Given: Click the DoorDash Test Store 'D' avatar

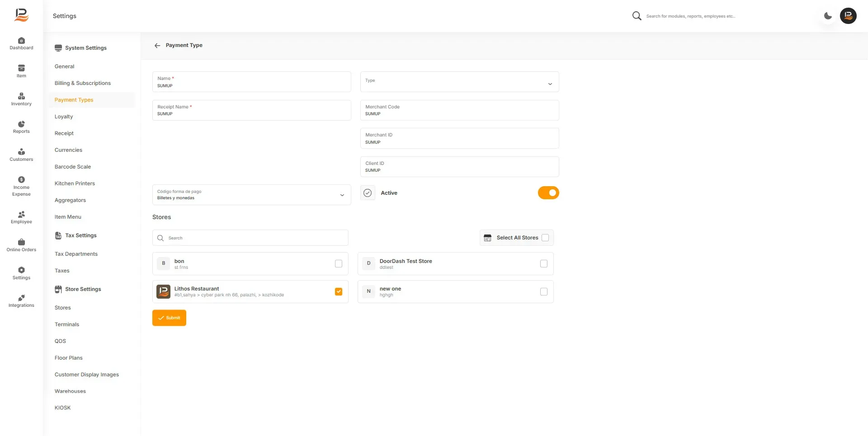Looking at the screenshot, I should (368, 263).
